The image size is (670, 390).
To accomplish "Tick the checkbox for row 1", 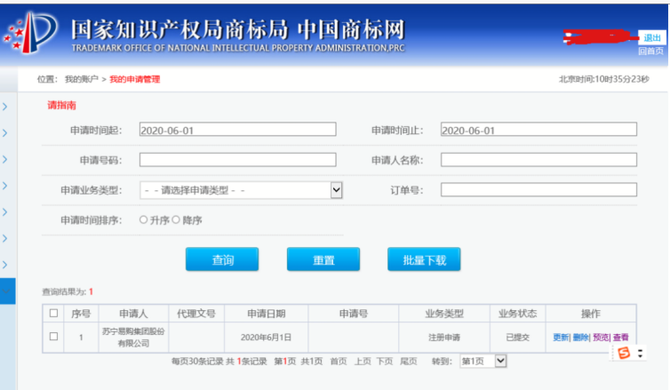I will click(x=54, y=336).
